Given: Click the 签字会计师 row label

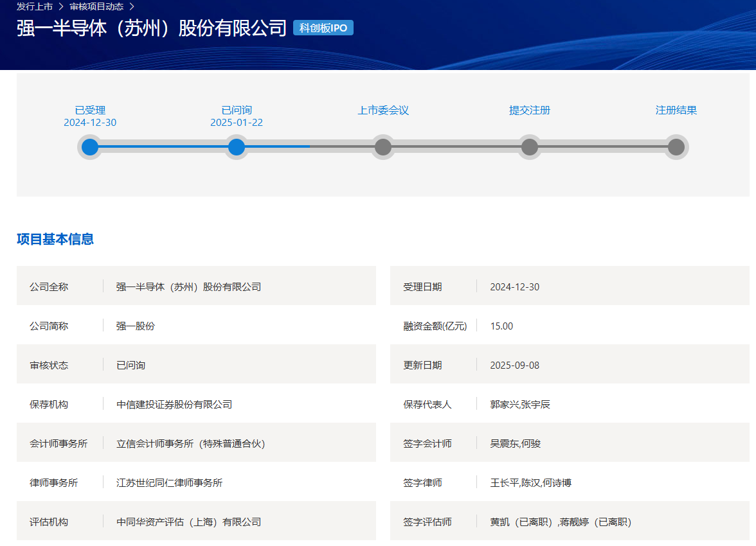Looking at the screenshot, I should coord(427,443).
